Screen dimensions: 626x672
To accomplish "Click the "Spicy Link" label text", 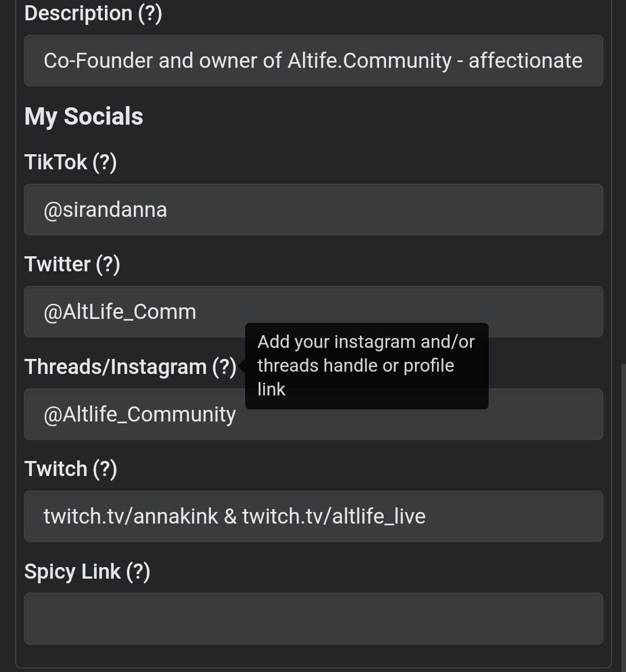I will pyautogui.click(x=72, y=572).
